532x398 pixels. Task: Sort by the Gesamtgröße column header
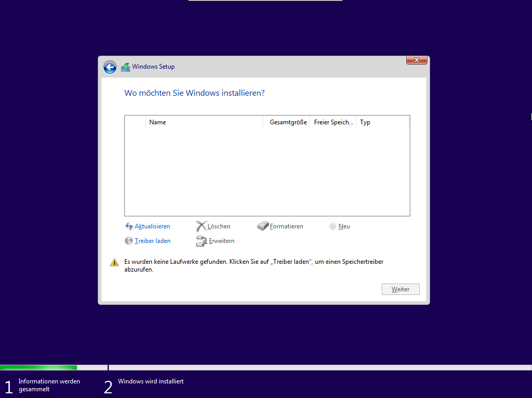(287, 122)
